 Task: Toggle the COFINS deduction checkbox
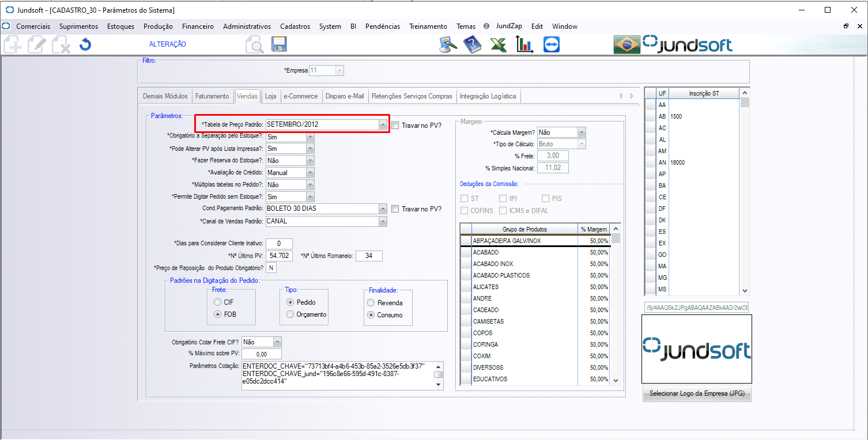(x=465, y=211)
